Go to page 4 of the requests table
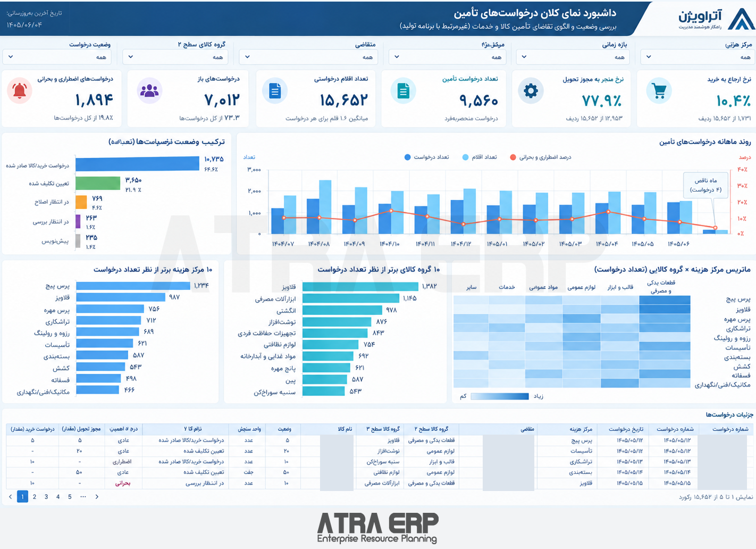 click(x=58, y=497)
